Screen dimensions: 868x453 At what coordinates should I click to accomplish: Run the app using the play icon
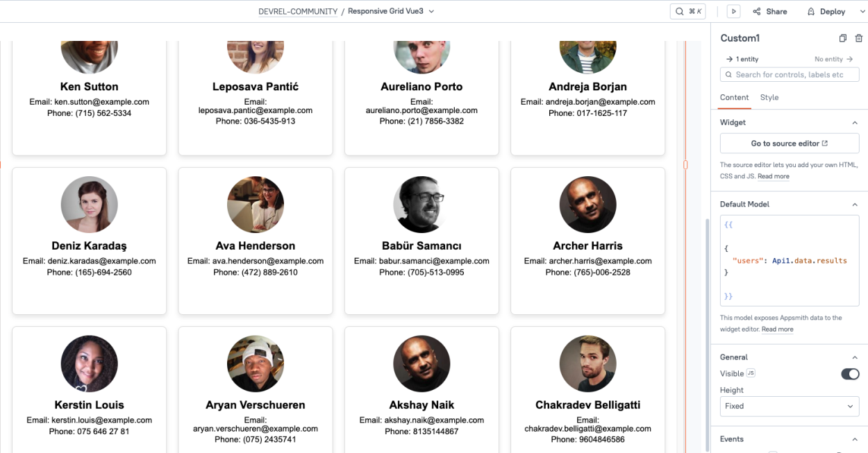click(x=734, y=11)
